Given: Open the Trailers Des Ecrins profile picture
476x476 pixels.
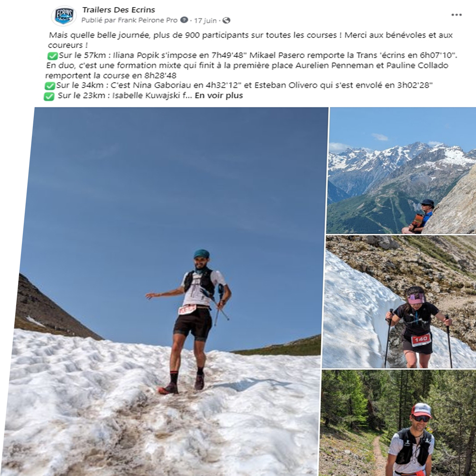Looking at the screenshot, I should click(x=64, y=16).
